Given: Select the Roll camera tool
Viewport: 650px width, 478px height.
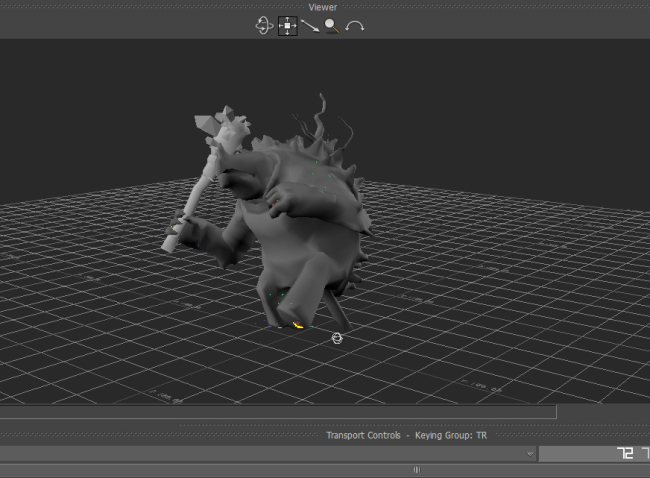Looking at the screenshot, I should (354, 26).
